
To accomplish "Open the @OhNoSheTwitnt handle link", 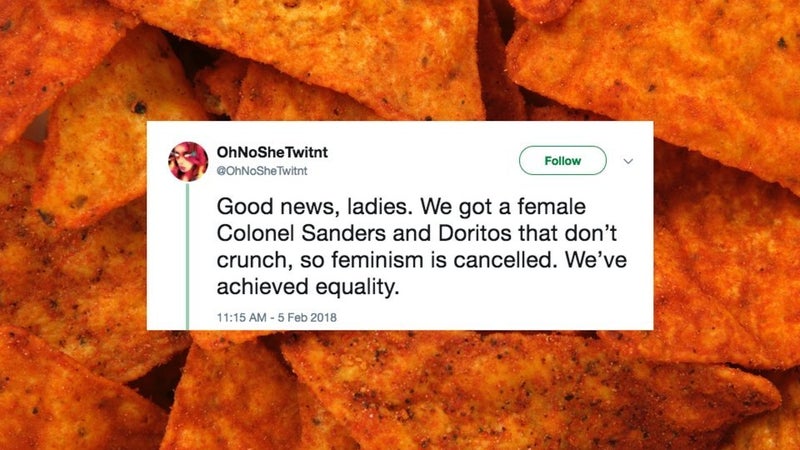I will click(262, 171).
